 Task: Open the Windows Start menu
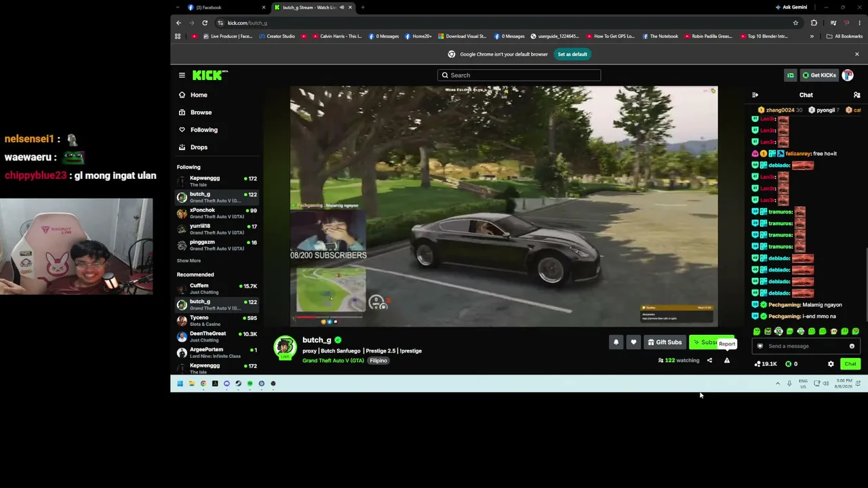coord(180,384)
